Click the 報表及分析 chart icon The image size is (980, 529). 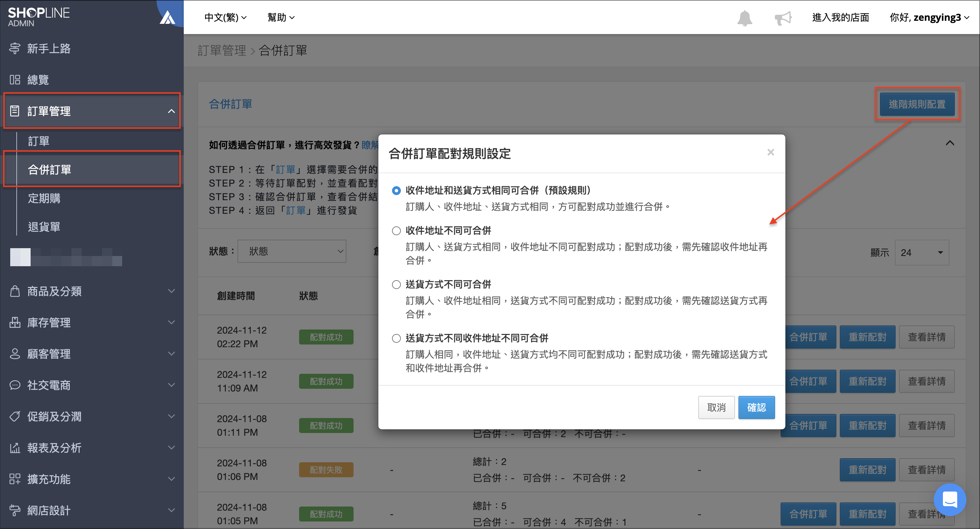15,448
